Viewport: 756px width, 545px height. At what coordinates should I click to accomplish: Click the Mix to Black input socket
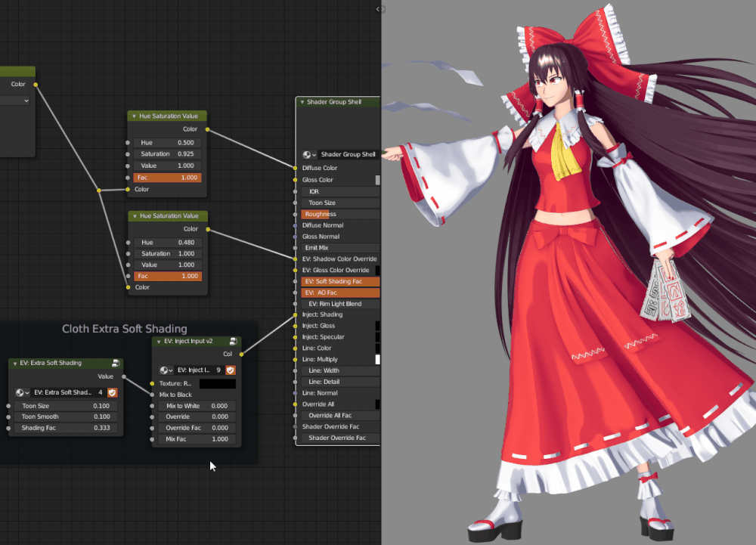[153, 395]
